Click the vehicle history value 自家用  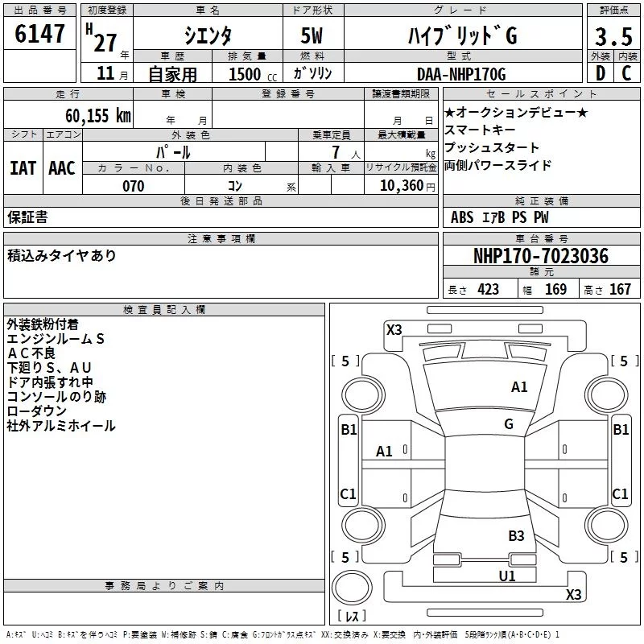click(172, 74)
